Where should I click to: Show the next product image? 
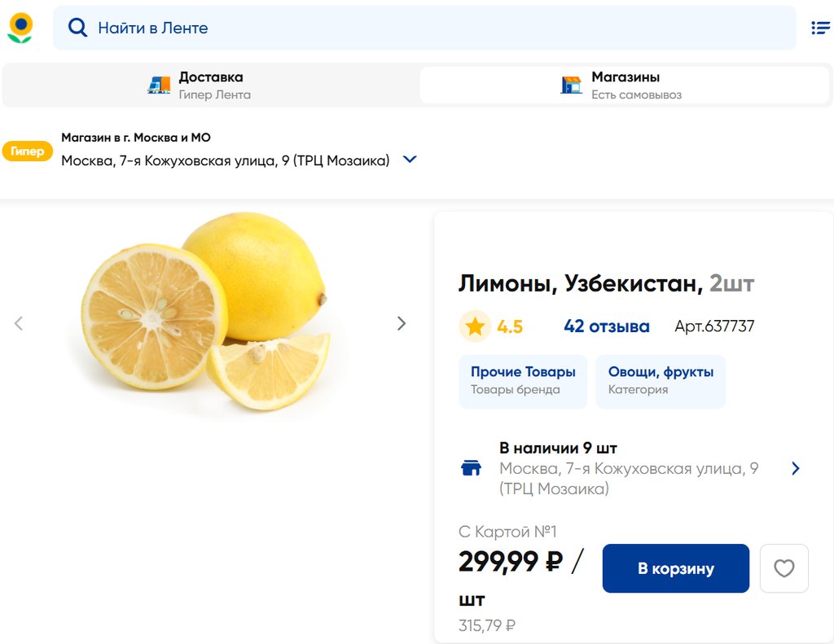(401, 323)
